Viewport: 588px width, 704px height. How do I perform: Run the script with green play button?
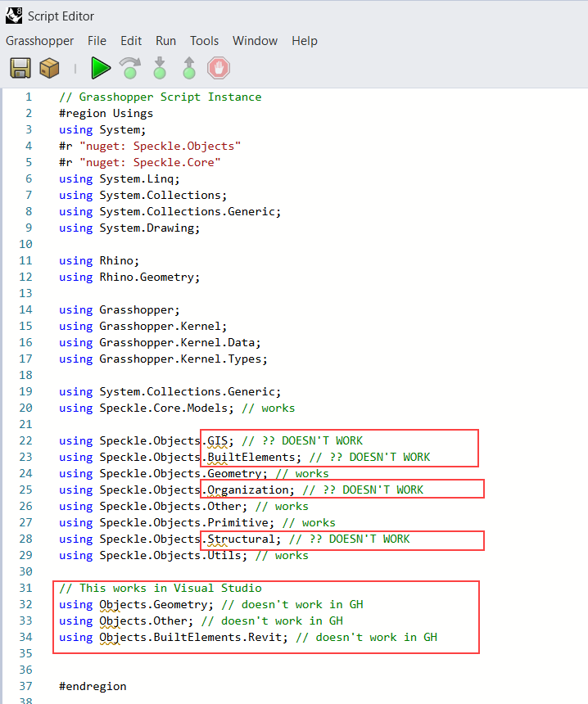[101, 68]
